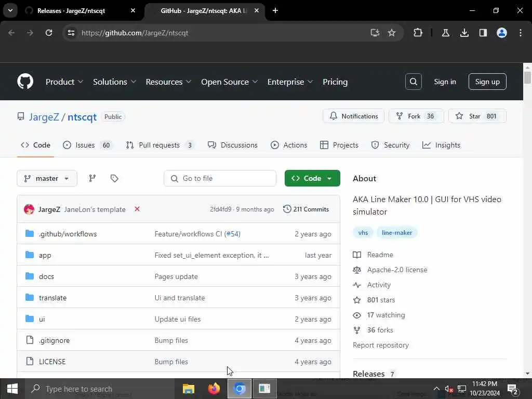Viewport: 532px width, 399px height.
Task: Click the branches icon next to master
Action: (92, 178)
